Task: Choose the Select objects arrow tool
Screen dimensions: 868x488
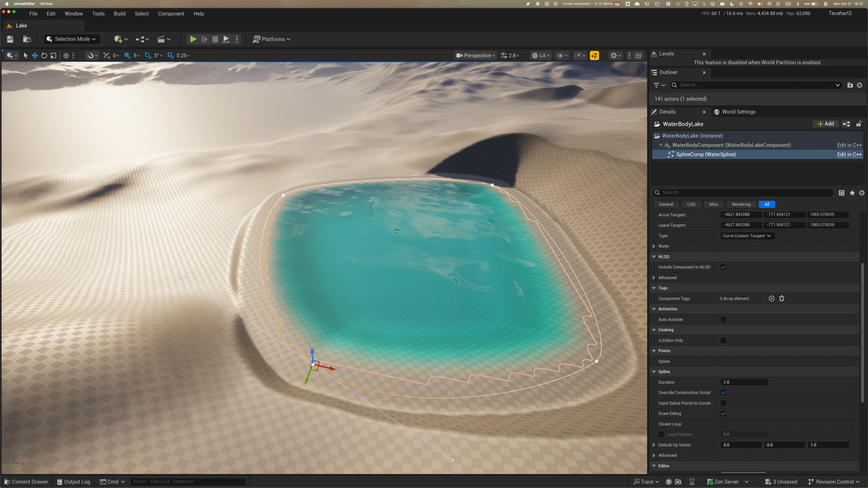Action: [x=25, y=56]
